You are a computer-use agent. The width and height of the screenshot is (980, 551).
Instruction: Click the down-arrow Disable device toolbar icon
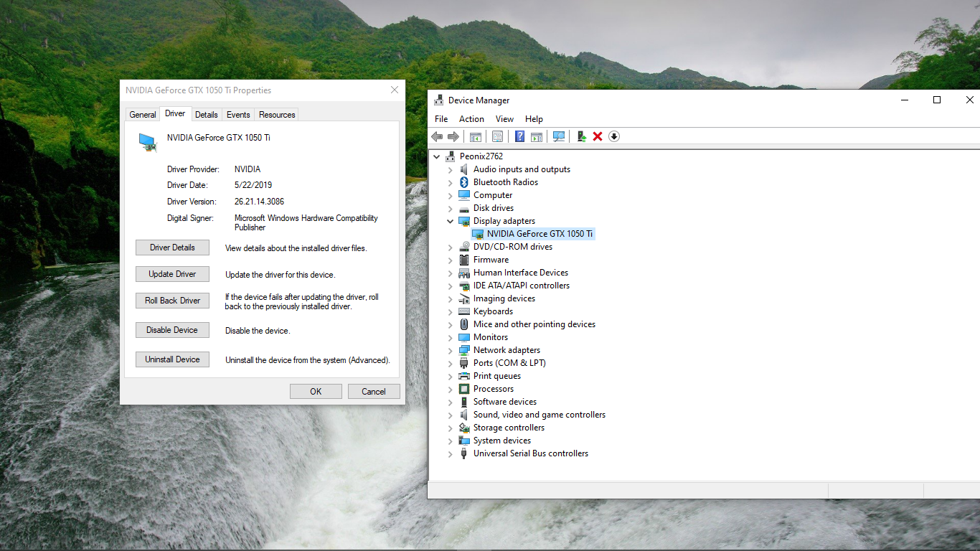tap(614, 136)
